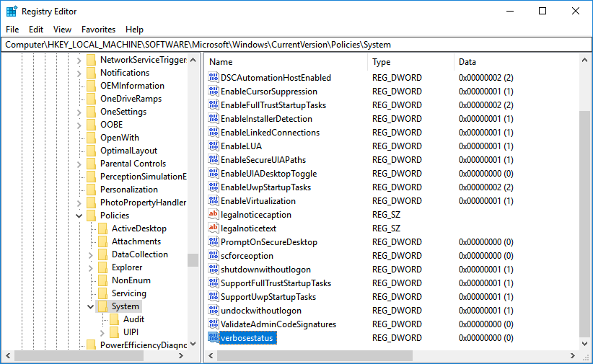The height and width of the screenshot is (364, 593).
Task: Select the EnableVirtualization value
Action: [x=258, y=201]
